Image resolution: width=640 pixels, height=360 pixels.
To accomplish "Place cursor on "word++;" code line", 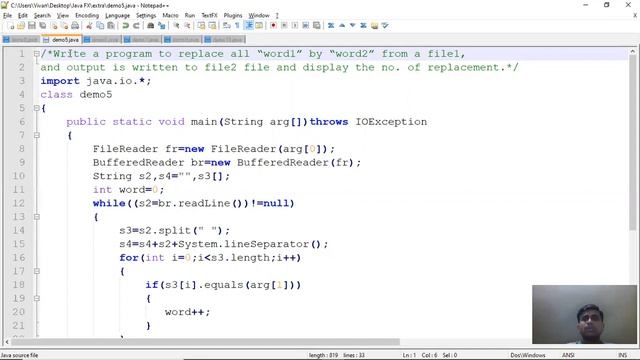I will point(187,312).
